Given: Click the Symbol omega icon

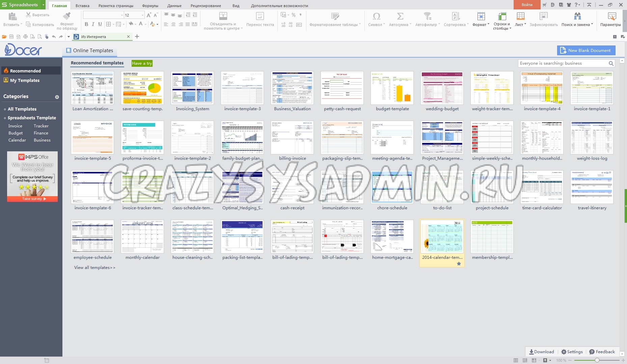Looking at the screenshot, I should point(376,16).
